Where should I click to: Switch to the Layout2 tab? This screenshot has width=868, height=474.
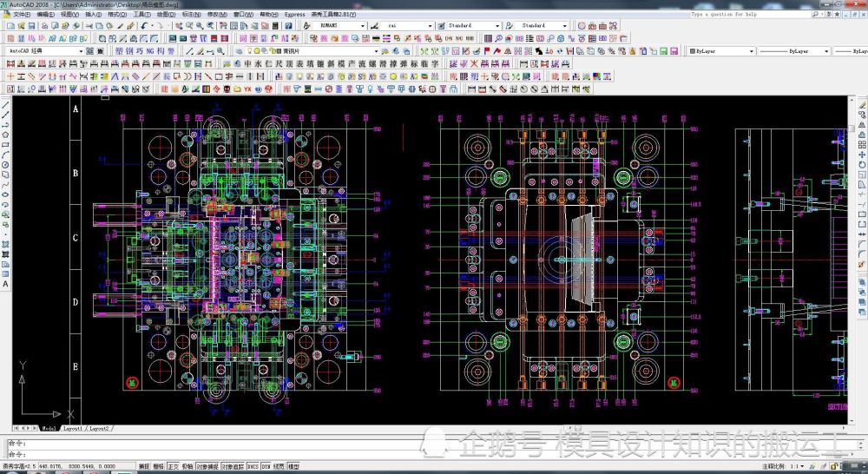point(100,429)
